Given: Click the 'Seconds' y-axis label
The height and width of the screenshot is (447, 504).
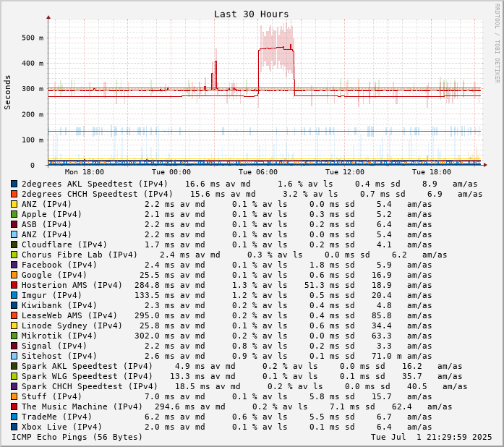Looking at the screenshot, I should click(7, 93).
